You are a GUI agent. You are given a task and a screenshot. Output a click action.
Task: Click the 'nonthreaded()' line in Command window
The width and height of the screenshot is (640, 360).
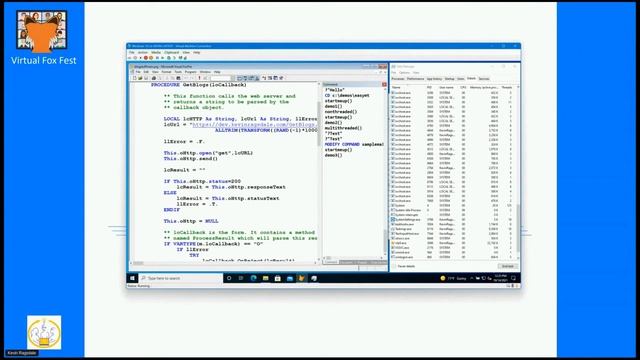(341, 111)
